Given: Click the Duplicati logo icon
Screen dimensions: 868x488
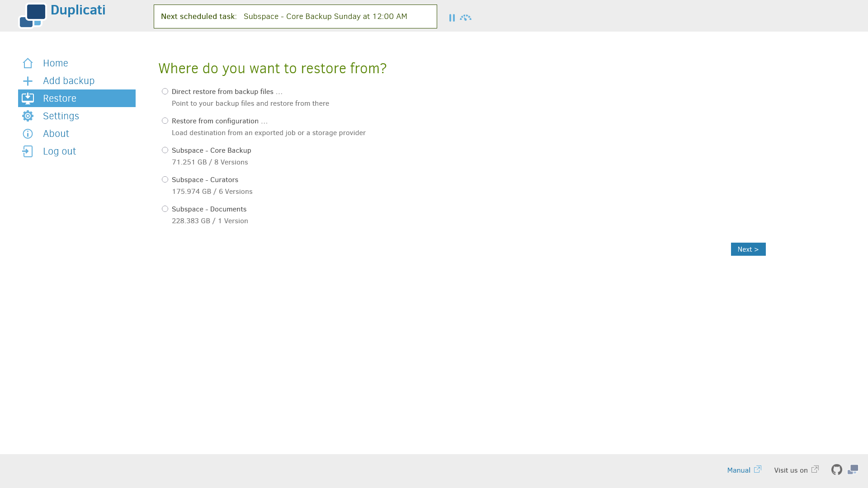Looking at the screenshot, I should coord(33,16).
